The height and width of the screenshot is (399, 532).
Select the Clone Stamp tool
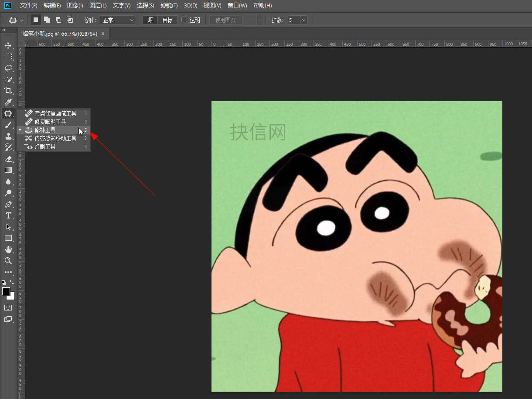[8, 136]
